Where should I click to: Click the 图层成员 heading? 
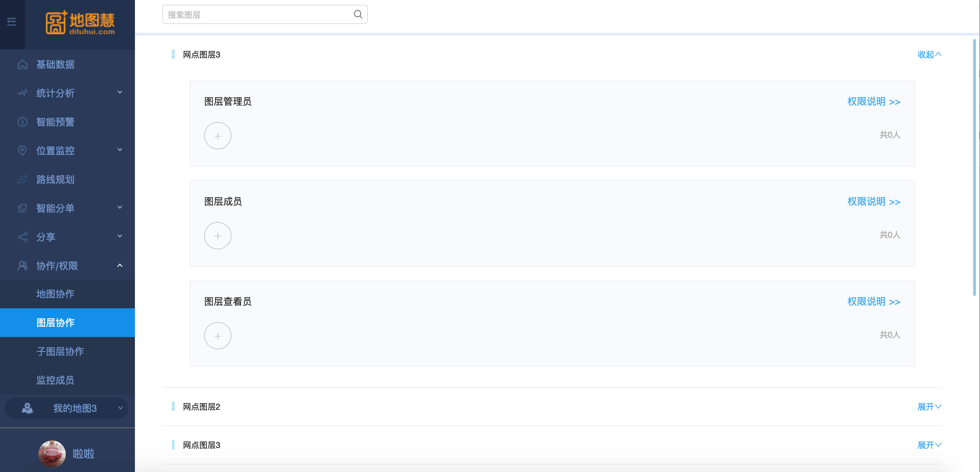(223, 202)
